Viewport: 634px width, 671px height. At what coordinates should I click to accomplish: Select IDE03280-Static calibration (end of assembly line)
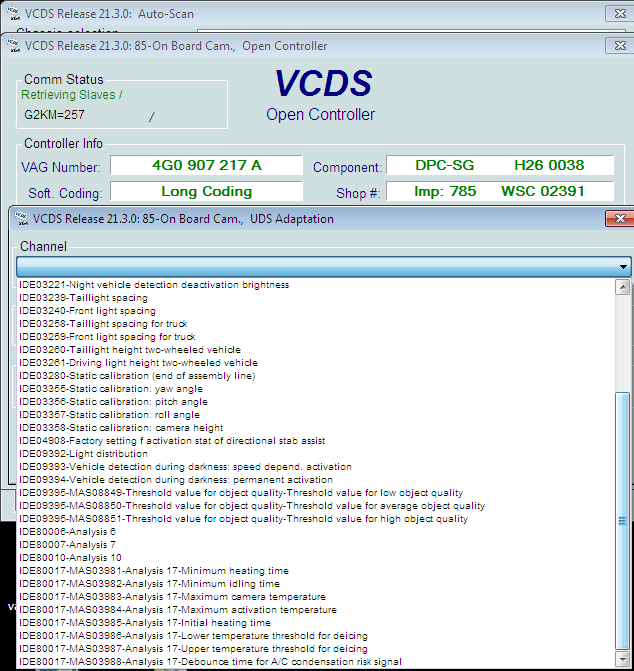click(x=316, y=376)
